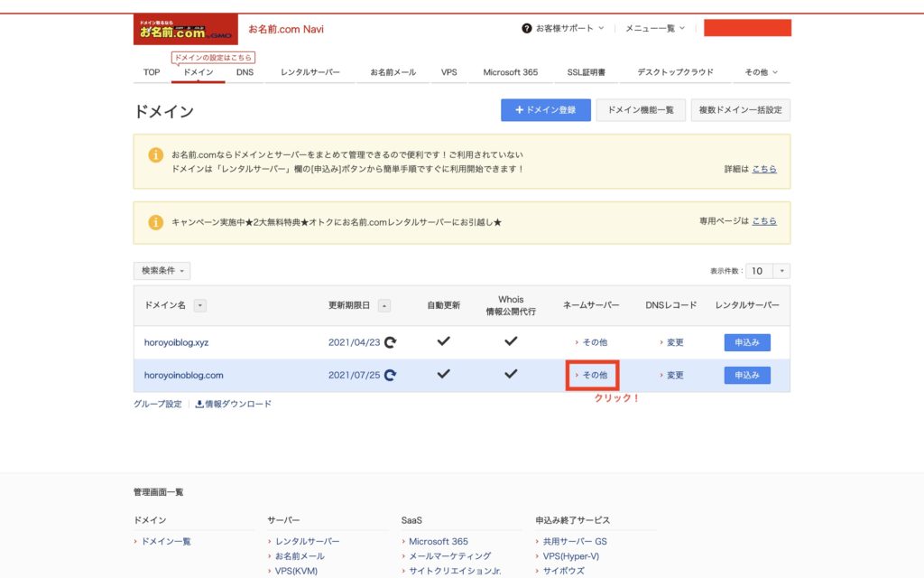
Task: Click the ドメイン登録 button
Action: pos(546,109)
